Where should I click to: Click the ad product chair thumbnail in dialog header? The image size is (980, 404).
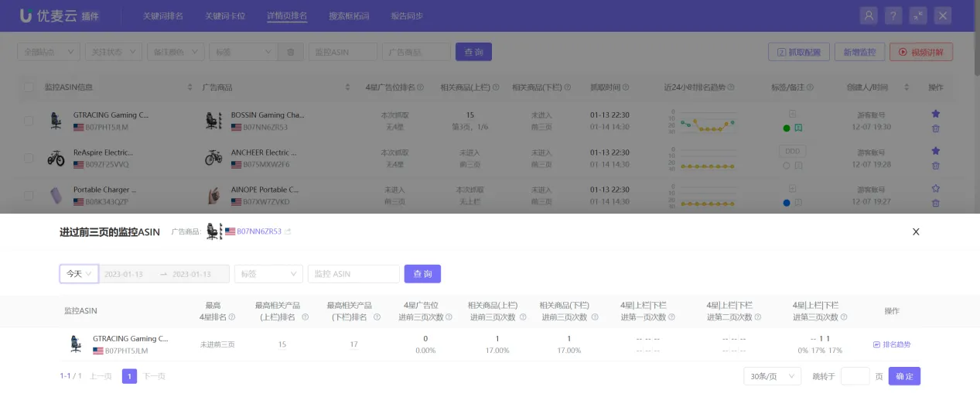(214, 231)
